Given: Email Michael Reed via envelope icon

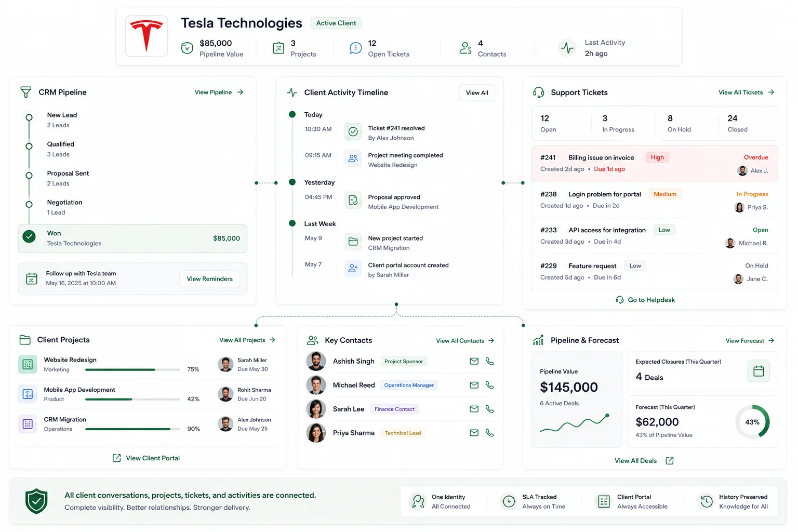Looking at the screenshot, I should pyautogui.click(x=474, y=385).
